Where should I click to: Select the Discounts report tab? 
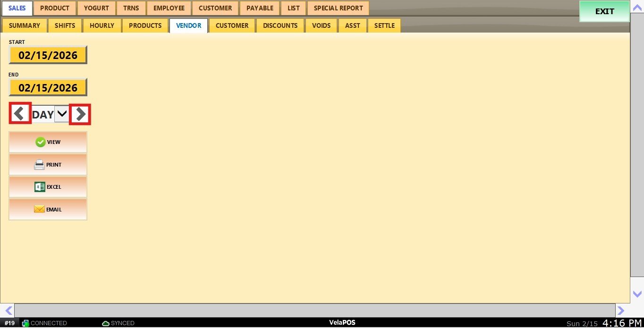(x=280, y=25)
